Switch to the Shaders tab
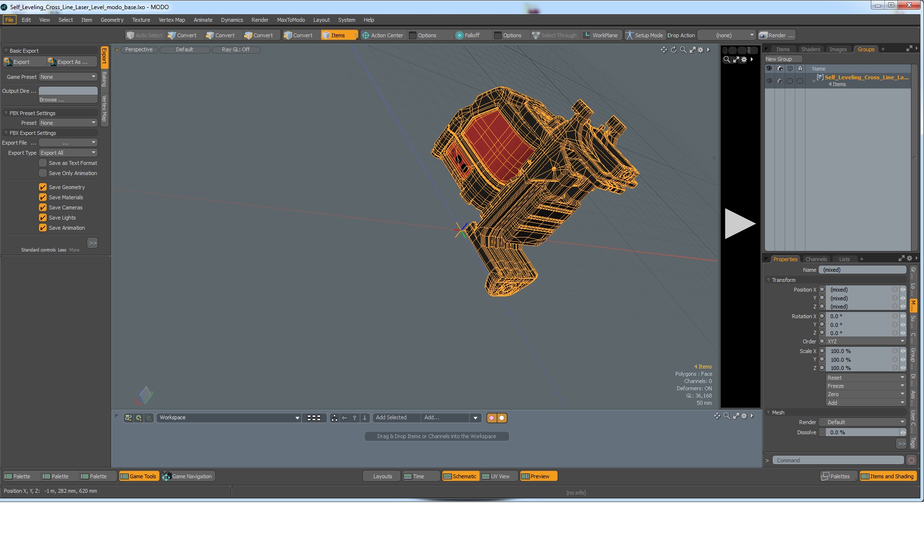 point(810,49)
